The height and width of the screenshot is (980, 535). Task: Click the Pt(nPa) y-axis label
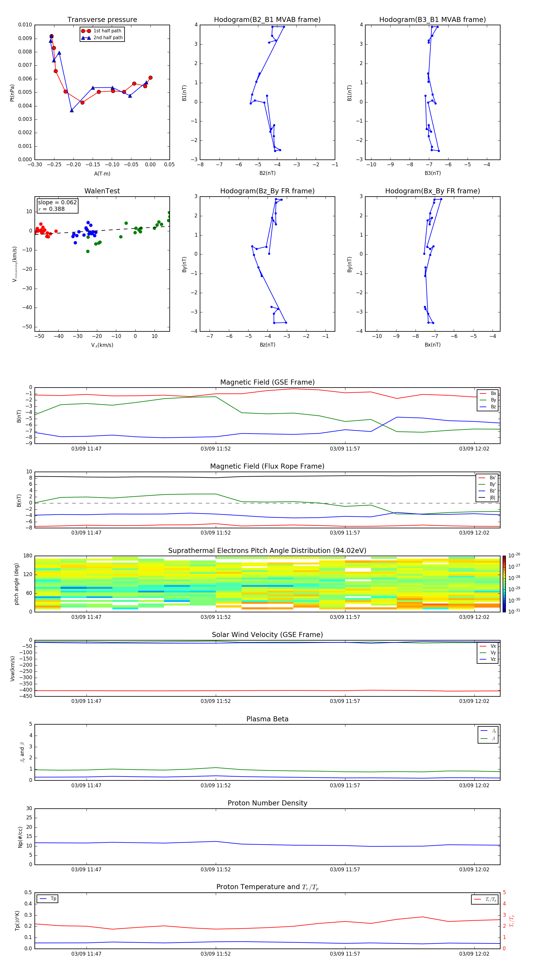pos(12,92)
